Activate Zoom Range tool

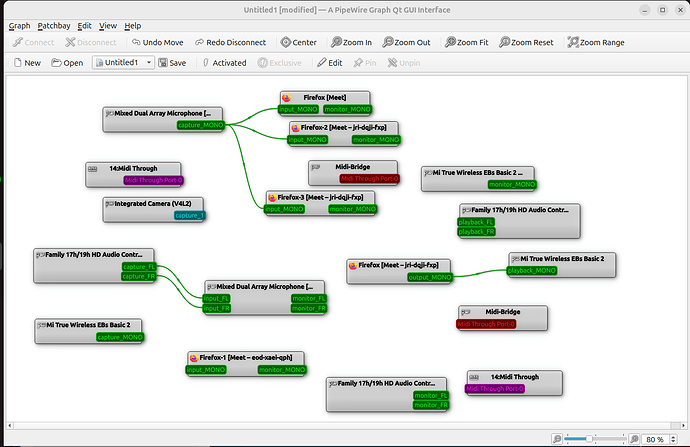(x=596, y=42)
